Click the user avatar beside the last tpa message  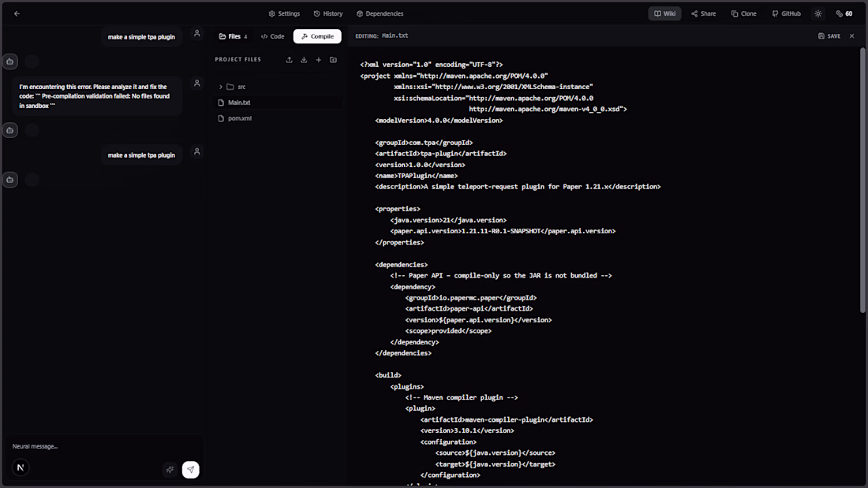196,151
